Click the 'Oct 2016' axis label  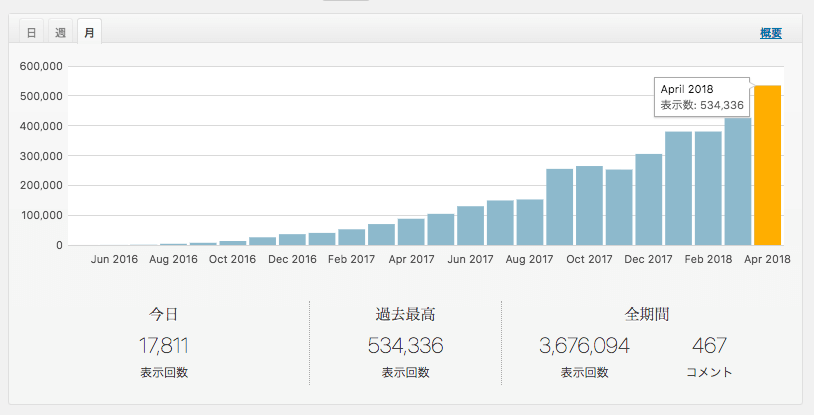tap(233, 259)
